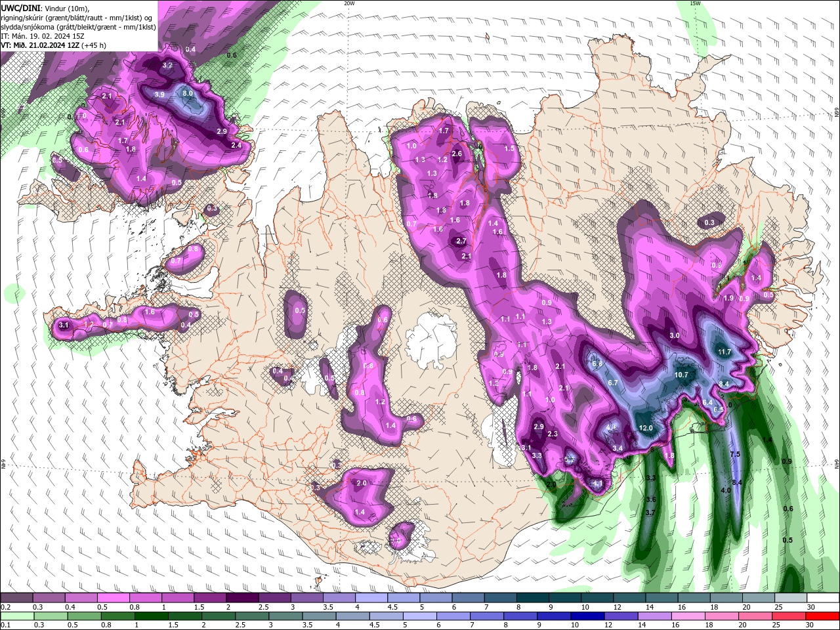Pick the top legend swatch between 8 and 9
This screenshot has height=630, width=840.
pos(533,598)
